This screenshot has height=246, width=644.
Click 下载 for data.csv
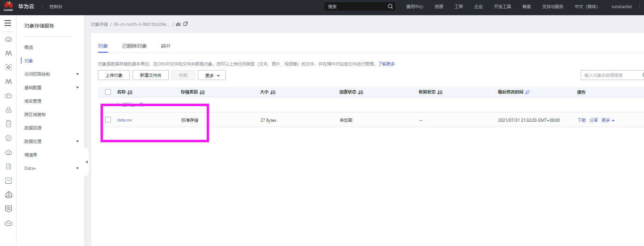point(582,120)
